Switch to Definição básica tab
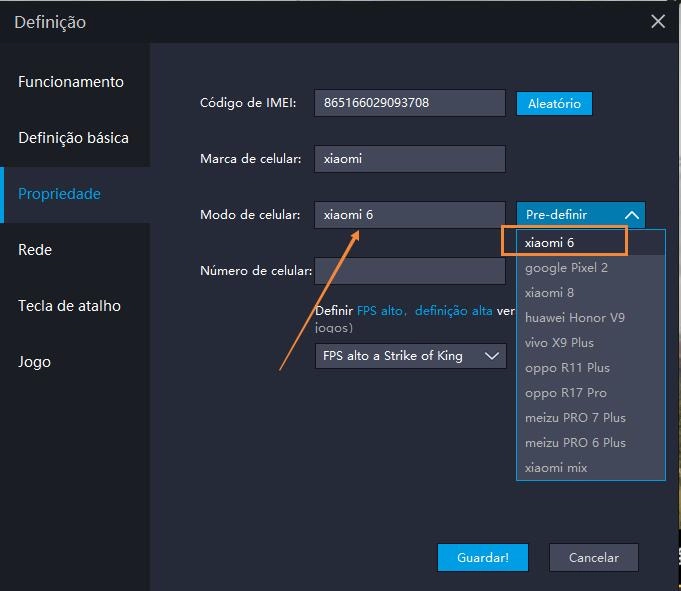Viewport: 681px width, 591px height. pos(73,138)
